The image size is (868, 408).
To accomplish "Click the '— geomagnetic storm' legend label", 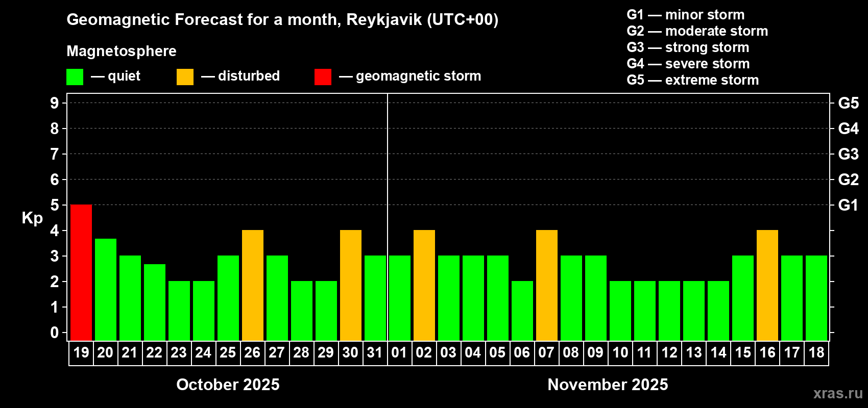I will pyautogui.click(x=410, y=76).
